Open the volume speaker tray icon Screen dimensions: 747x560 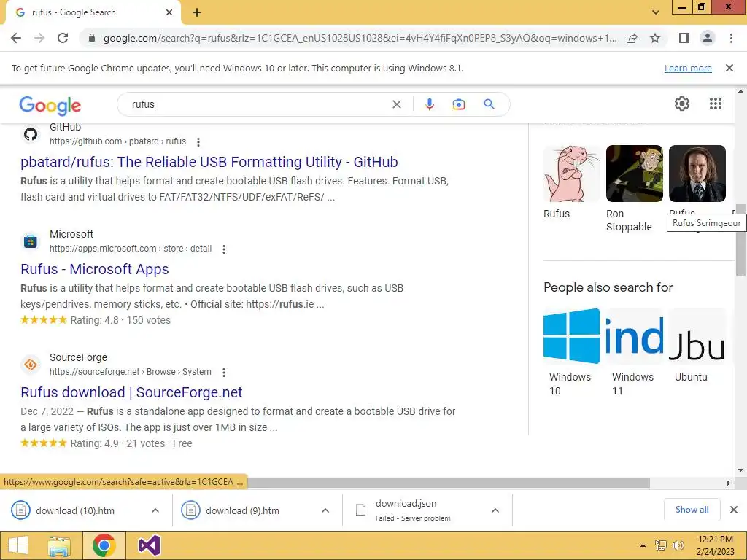(678, 545)
